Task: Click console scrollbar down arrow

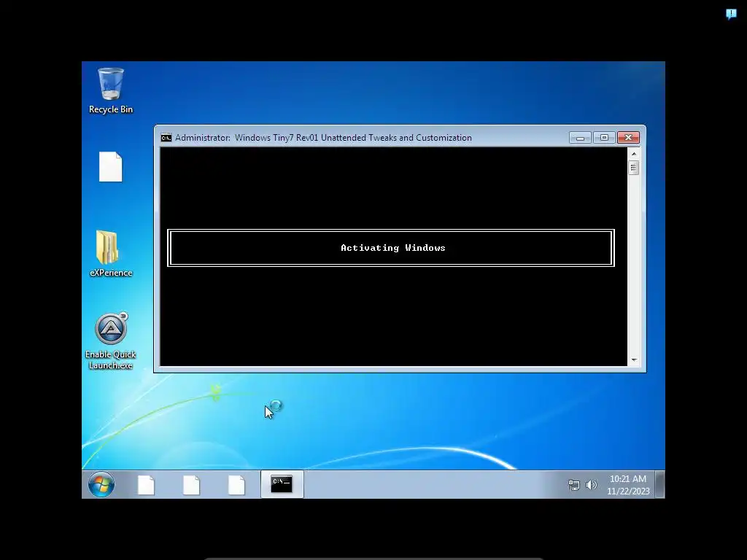Action: [634, 360]
